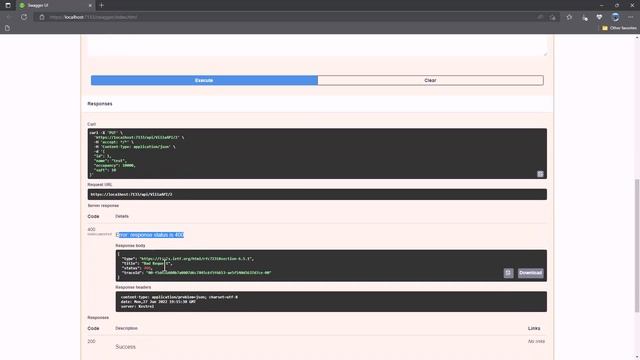Open Settings and more ellipsis menu

[631, 17]
